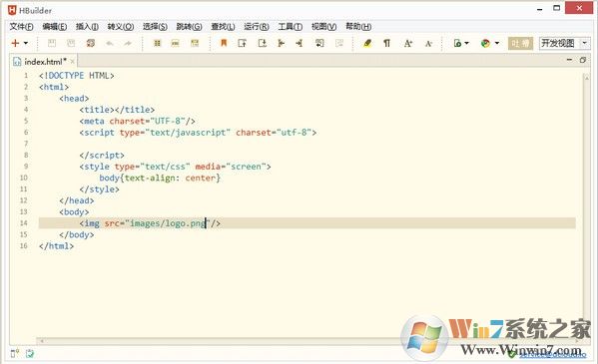Select the index.html editor tab
Image resolution: width=598 pixels, height=364 pixels.
coord(45,62)
